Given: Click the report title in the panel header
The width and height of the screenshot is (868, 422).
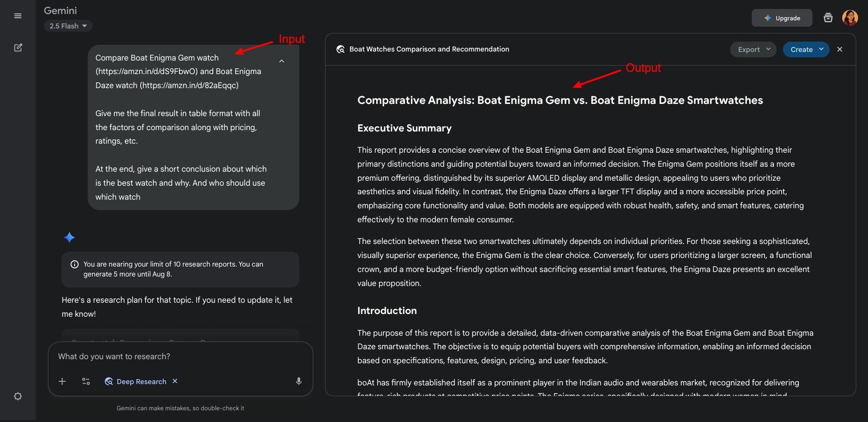Looking at the screenshot, I should [429, 49].
